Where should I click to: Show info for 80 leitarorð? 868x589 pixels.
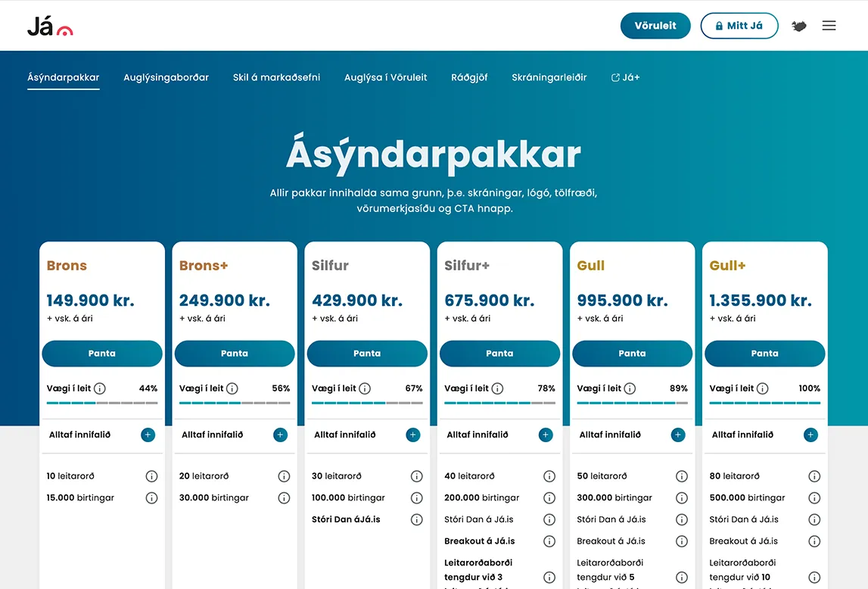814,476
